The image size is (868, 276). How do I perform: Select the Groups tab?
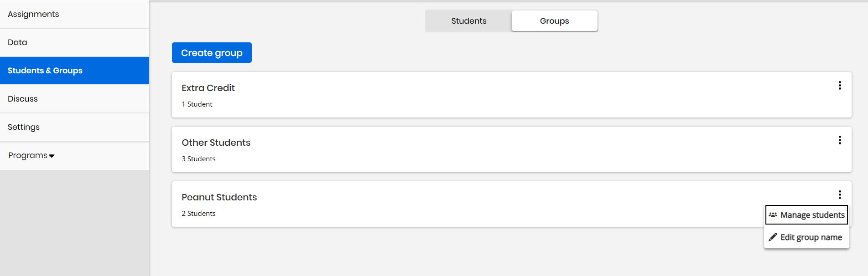point(555,21)
